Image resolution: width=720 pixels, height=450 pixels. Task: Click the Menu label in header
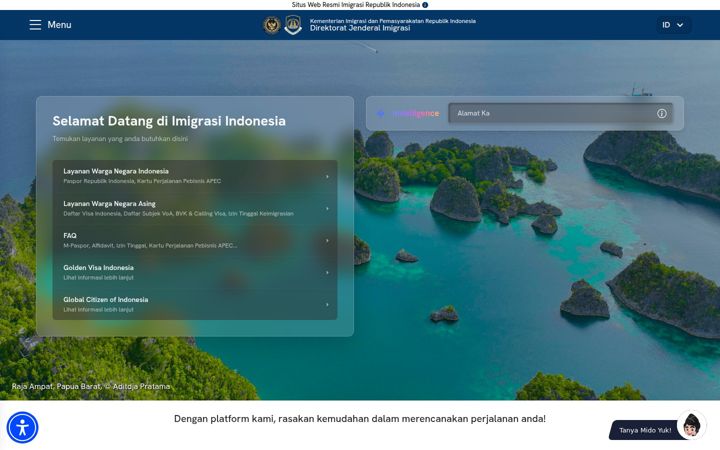[x=59, y=25]
